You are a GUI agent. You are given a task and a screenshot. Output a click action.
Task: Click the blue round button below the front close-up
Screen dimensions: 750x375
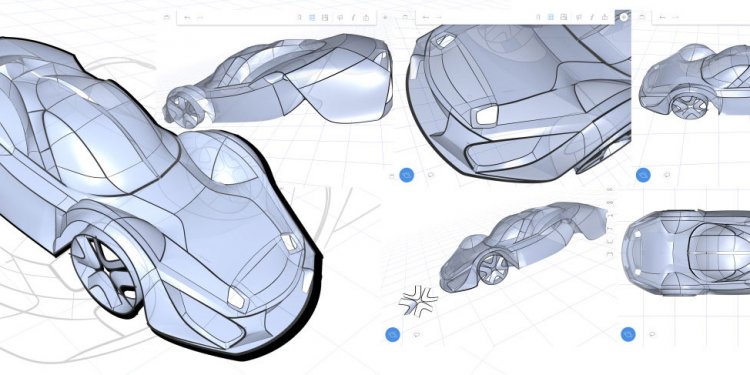[x=407, y=175]
